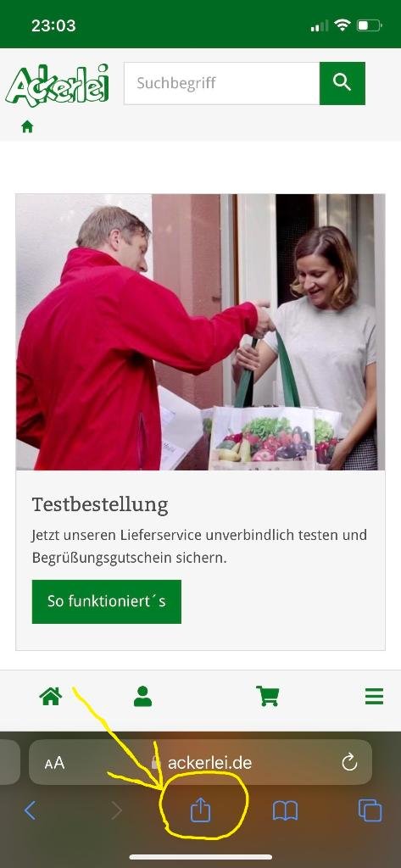The width and height of the screenshot is (401, 868).
Task: Expand the hamburger menu
Action: [375, 696]
